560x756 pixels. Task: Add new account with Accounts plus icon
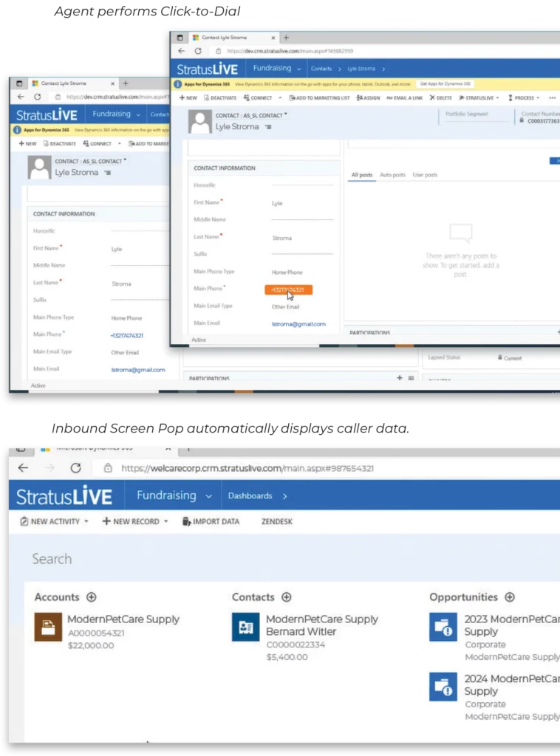click(91, 597)
